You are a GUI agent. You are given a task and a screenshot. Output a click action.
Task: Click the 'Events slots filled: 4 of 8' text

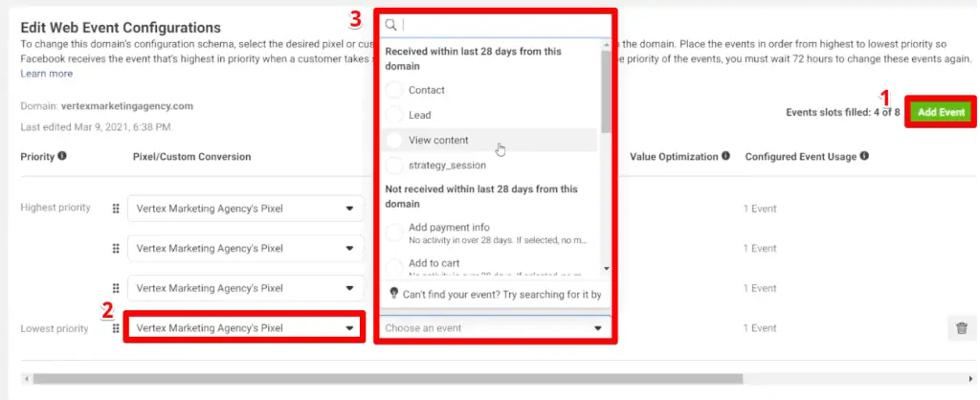pos(842,113)
